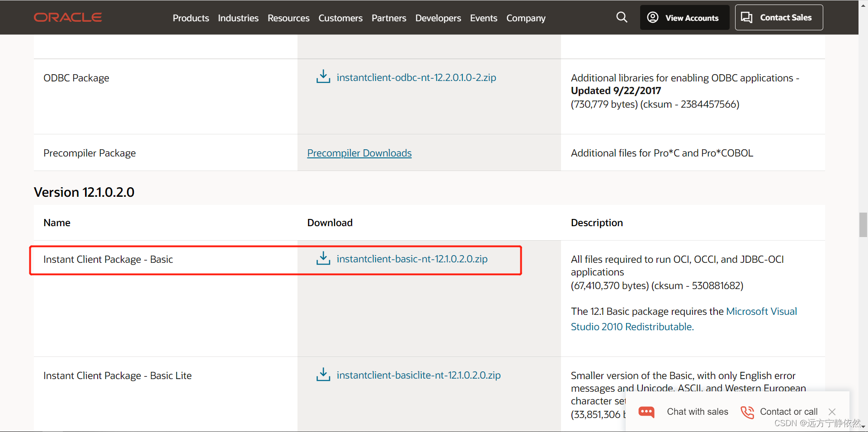The width and height of the screenshot is (868, 432).
Task: Open the Events menu
Action: click(x=484, y=18)
